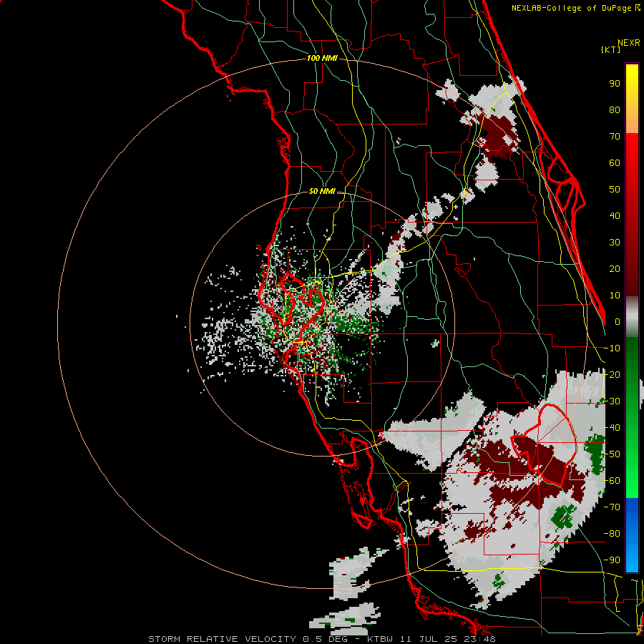Image resolution: width=644 pixels, height=644 pixels.
Task: Click the positive 90 knot scale label
Action: (615, 84)
